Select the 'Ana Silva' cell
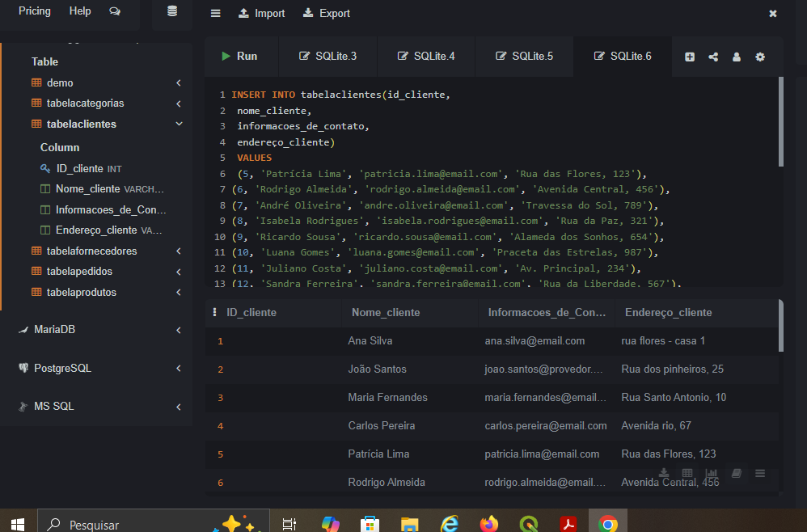 [x=370, y=340]
